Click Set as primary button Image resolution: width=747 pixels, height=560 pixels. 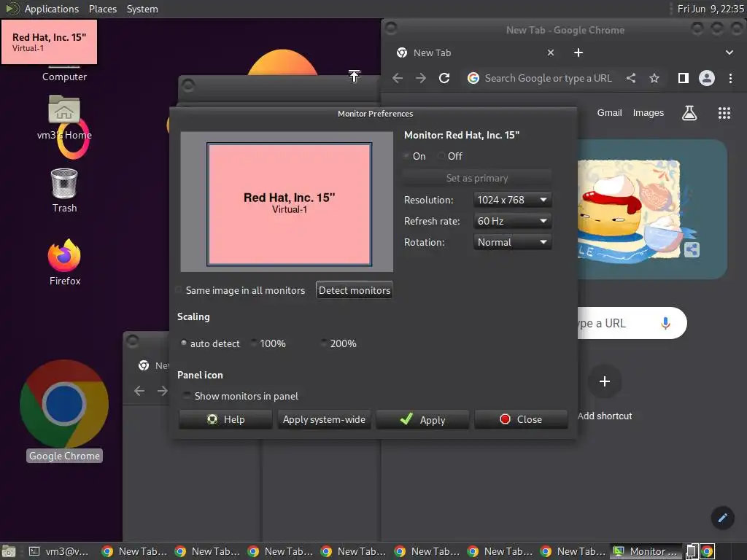tap(477, 178)
